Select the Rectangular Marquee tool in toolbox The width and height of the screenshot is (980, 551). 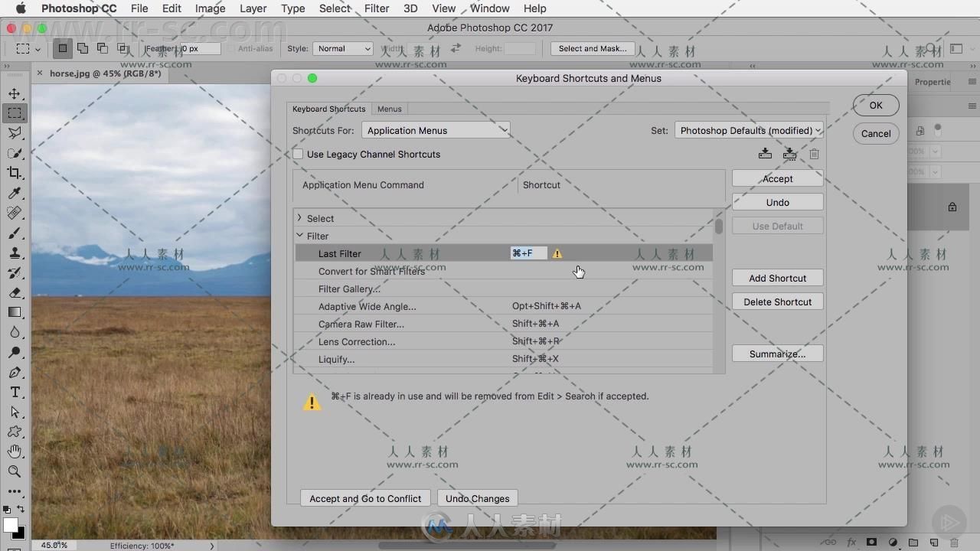click(x=15, y=113)
